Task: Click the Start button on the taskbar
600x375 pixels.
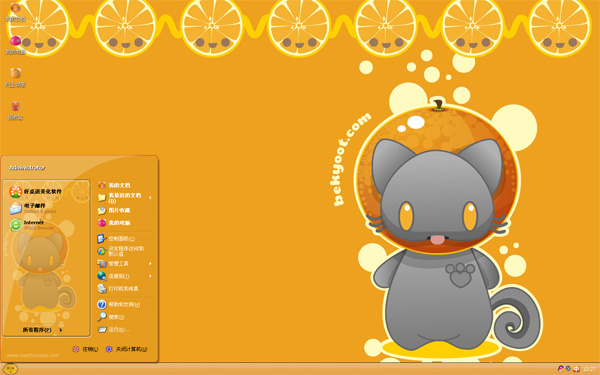Action: [10, 369]
